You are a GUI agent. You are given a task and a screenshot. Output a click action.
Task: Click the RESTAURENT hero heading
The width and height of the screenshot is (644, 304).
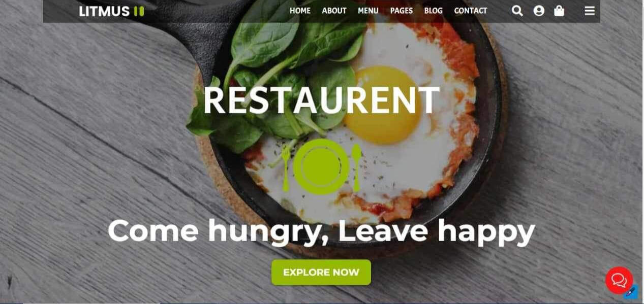[x=321, y=100]
